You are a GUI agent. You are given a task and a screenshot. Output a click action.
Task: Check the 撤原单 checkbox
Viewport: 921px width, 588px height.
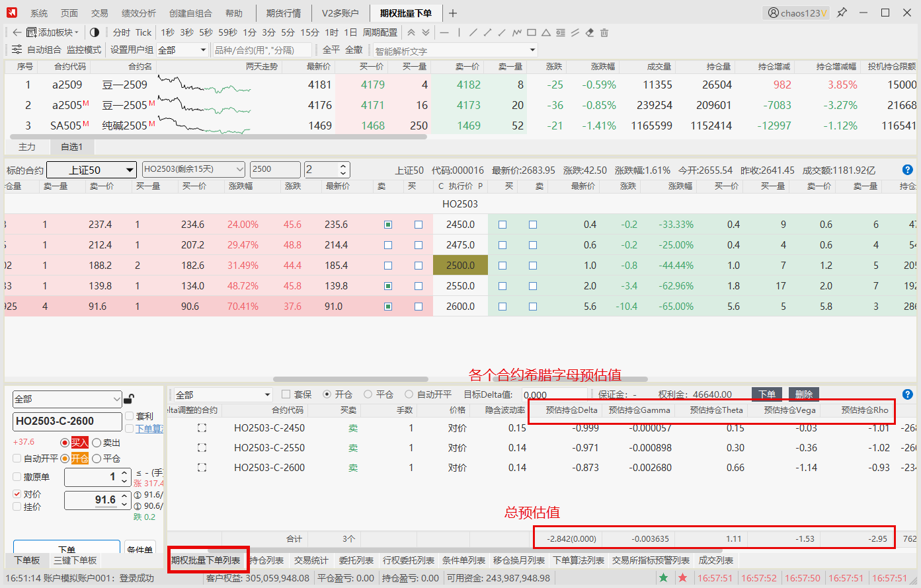pos(17,477)
